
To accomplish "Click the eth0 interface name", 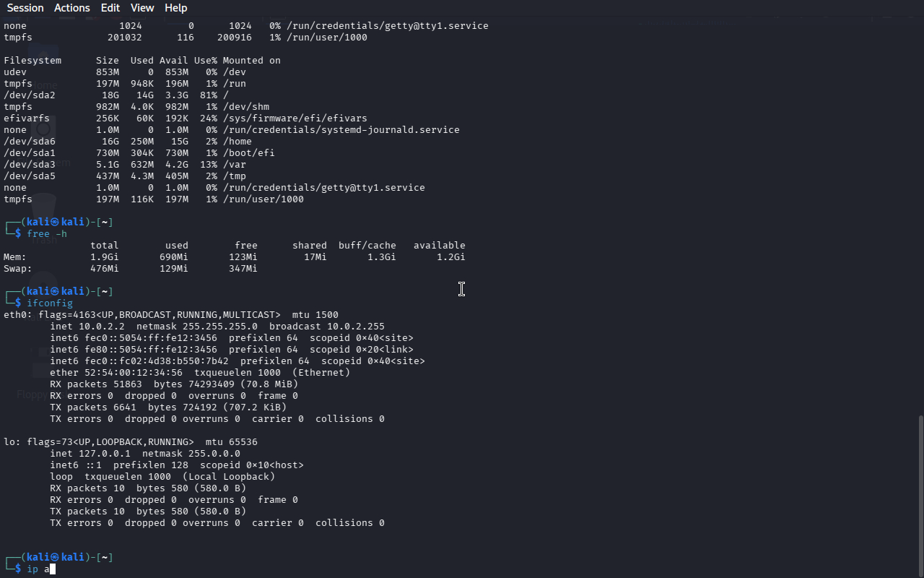I will coord(15,315).
